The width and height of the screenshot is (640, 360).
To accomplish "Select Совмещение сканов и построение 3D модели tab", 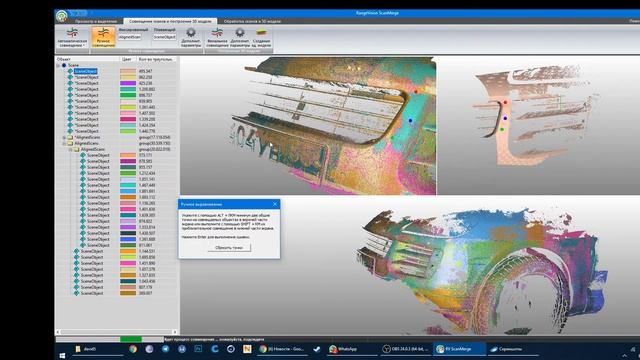I will [x=170, y=21].
